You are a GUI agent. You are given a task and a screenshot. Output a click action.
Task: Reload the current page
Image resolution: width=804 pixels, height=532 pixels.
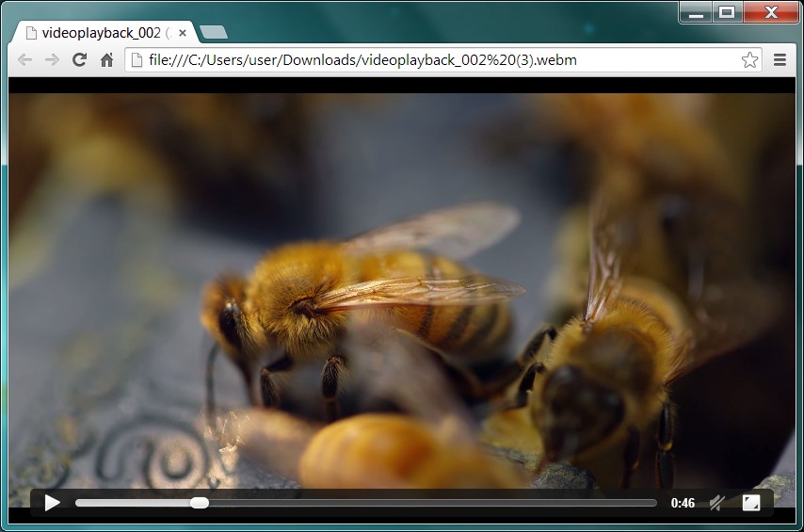[79, 60]
